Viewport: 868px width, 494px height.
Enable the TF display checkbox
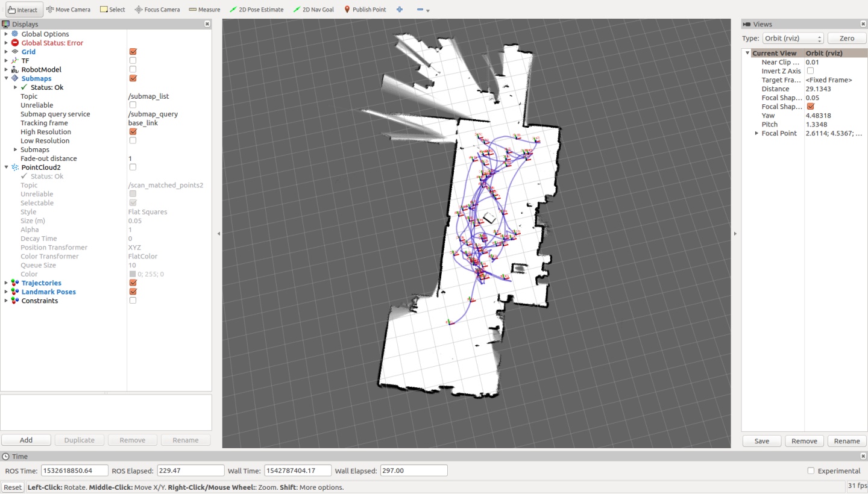133,60
